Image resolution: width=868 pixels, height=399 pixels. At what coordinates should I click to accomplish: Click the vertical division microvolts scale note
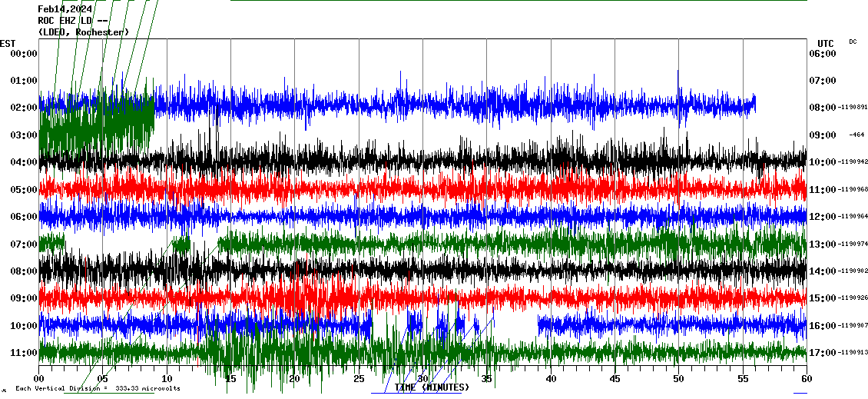(x=98, y=388)
